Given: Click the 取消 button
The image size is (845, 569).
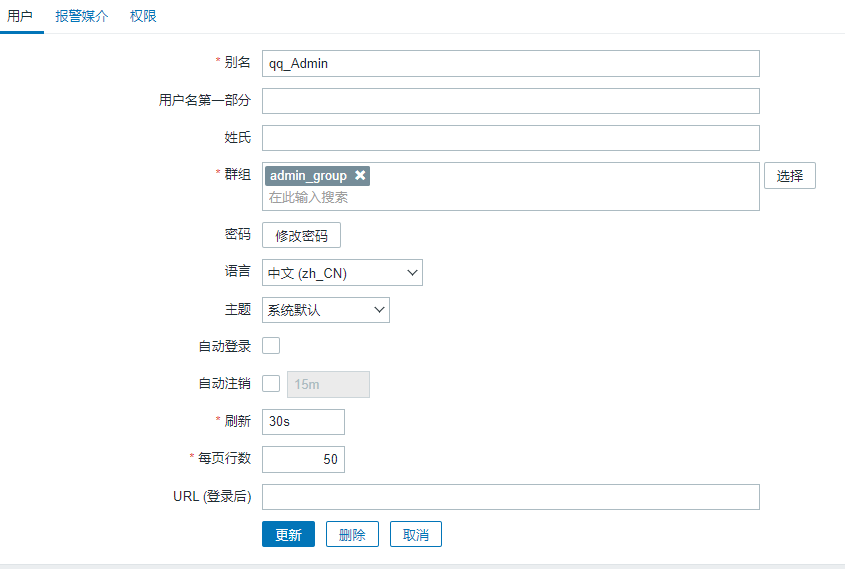Looking at the screenshot, I should coord(416,535).
